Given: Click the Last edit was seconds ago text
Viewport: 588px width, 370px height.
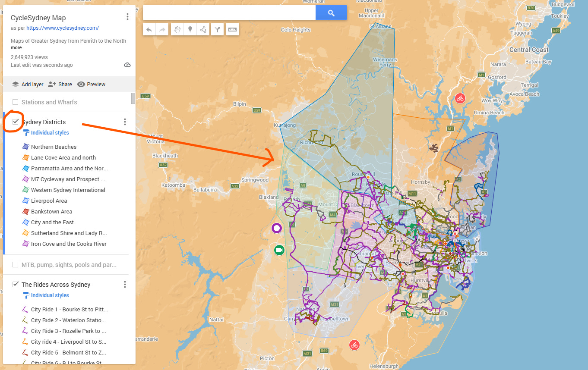Looking at the screenshot, I should pyautogui.click(x=42, y=65).
